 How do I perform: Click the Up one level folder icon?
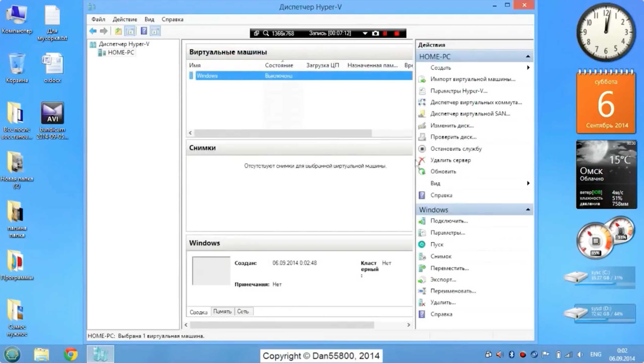118,31
